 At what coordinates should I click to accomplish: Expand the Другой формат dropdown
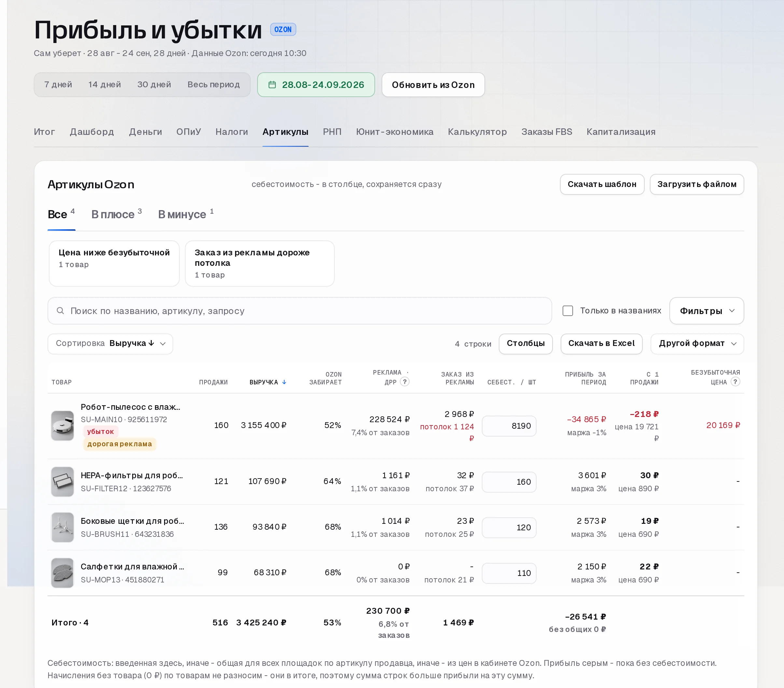tap(697, 343)
